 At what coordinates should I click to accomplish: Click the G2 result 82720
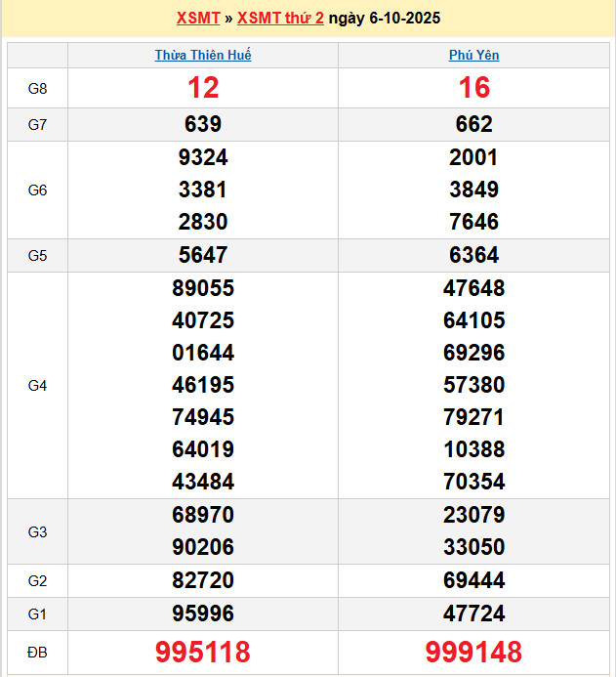point(203,581)
